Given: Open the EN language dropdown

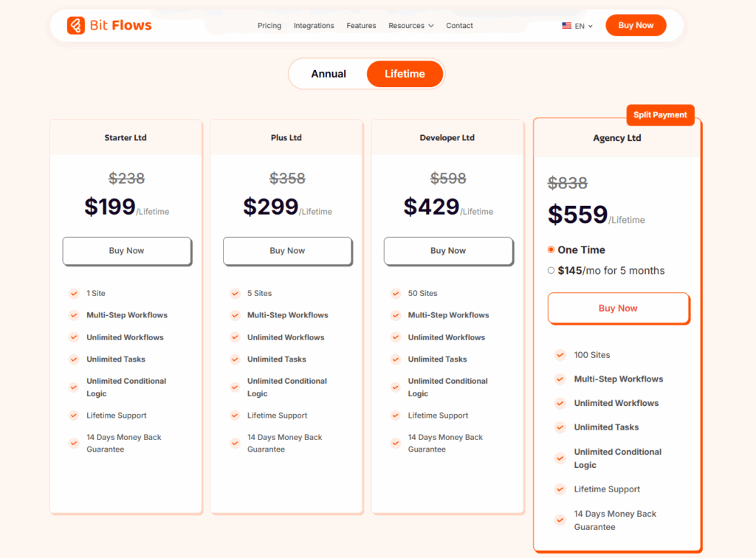Looking at the screenshot, I should coord(580,25).
